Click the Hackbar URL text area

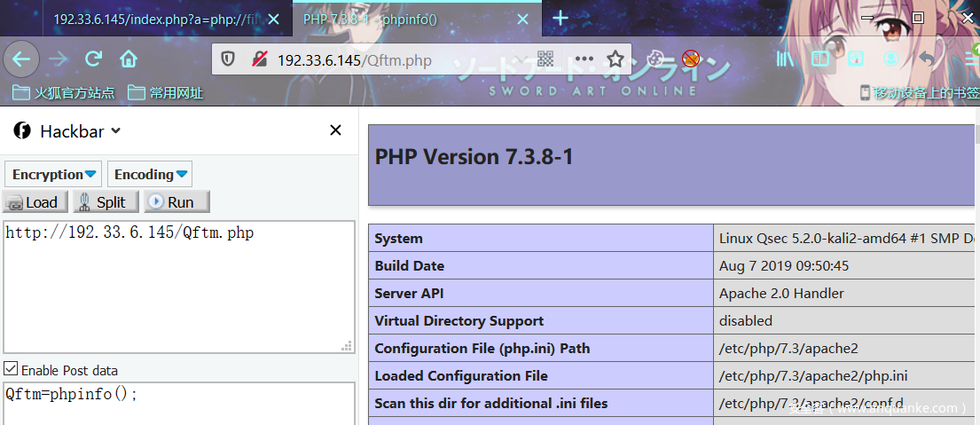[x=177, y=286]
